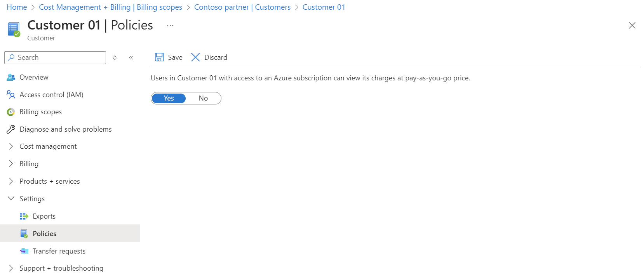This screenshot has height=278, width=644.
Task: Switch the policy toggle to No
Action: 203,98
